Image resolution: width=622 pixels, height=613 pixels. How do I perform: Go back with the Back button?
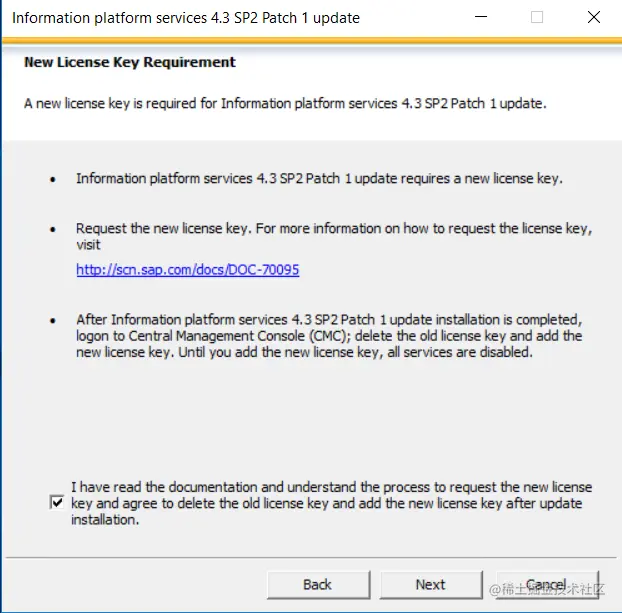click(318, 584)
